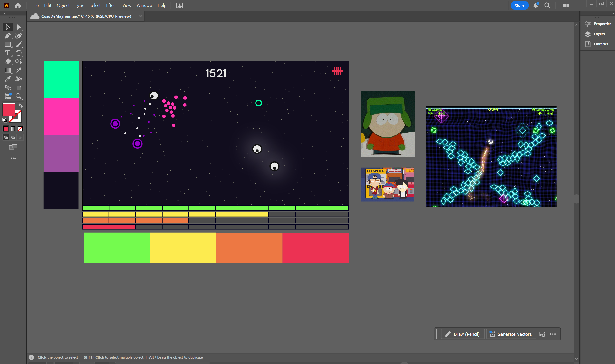Open the workspace switcher dropdown
Image resolution: width=615 pixels, height=364 pixels.
pyautogui.click(x=566, y=5)
